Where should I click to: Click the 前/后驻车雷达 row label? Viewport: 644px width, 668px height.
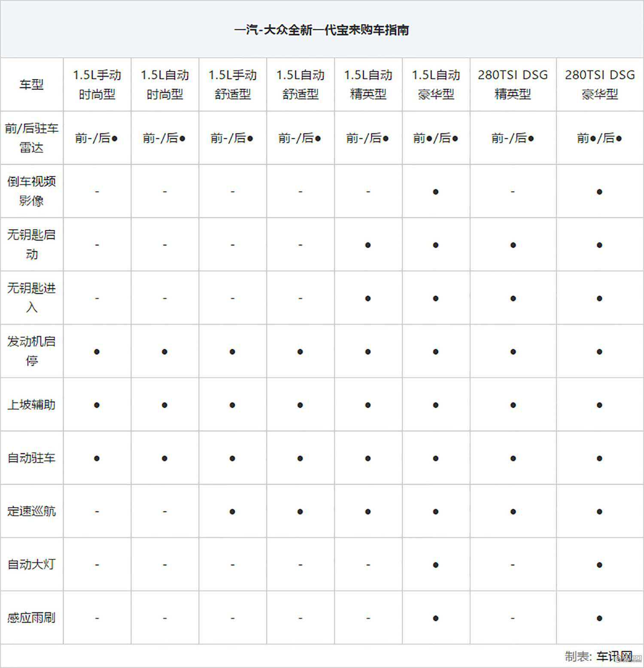pos(31,138)
